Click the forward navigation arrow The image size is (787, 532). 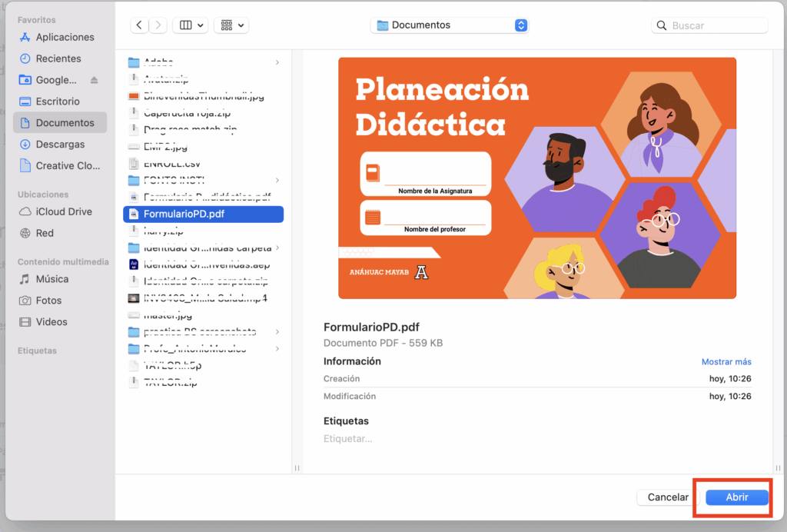(159, 25)
